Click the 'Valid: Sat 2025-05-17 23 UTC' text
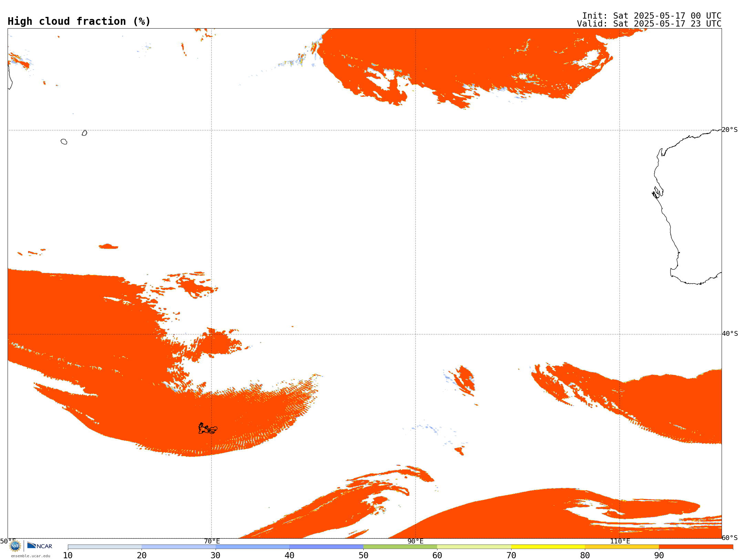The width and height of the screenshot is (744, 560). tap(649, 24)
